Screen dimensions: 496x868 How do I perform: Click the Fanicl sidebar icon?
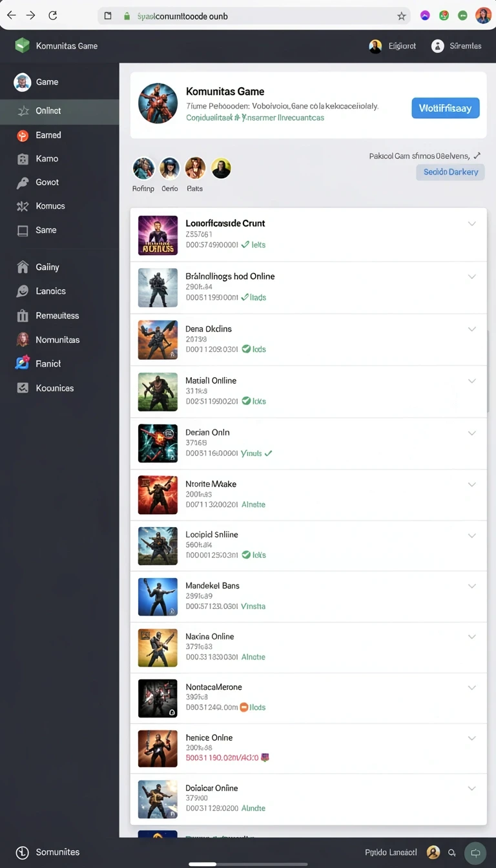tap(23, 364)
